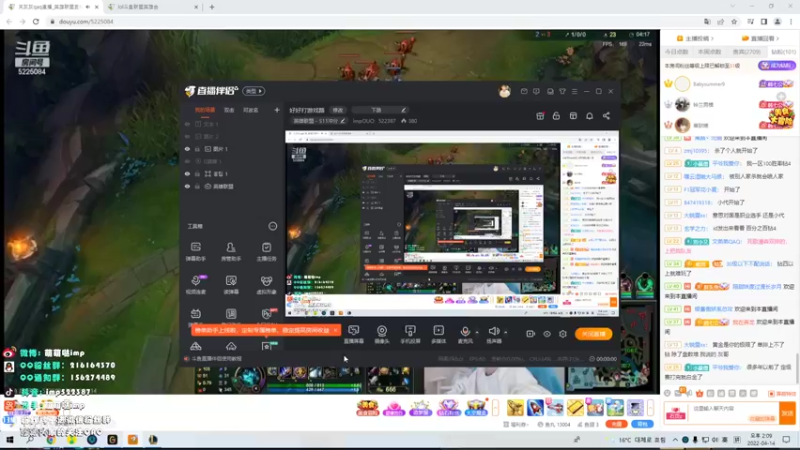Image resolution: width=800 pixels, height=450 pixels.
Task: Toggle visibility of 窗口 1 layer
Action: 187,174
